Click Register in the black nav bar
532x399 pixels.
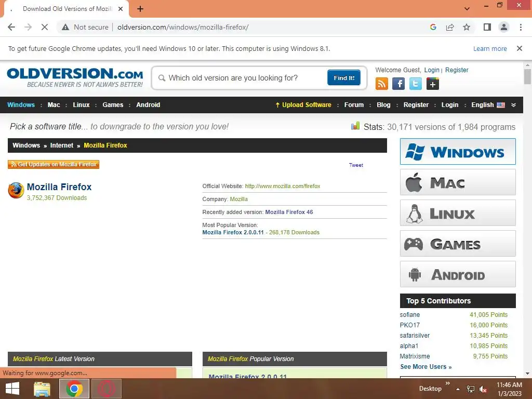tap(416, 105)
